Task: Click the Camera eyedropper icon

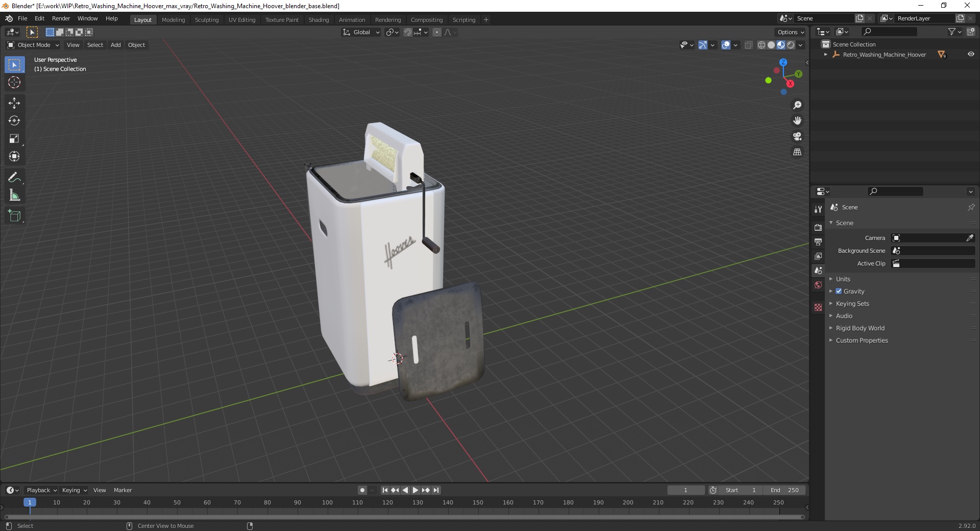Action: (x=970, y=238)
